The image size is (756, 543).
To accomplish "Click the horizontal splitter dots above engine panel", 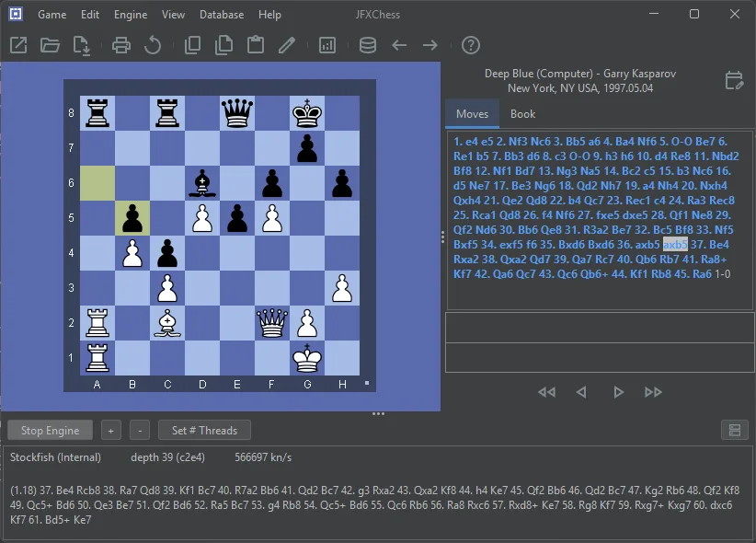I will [x=379, y=413].
